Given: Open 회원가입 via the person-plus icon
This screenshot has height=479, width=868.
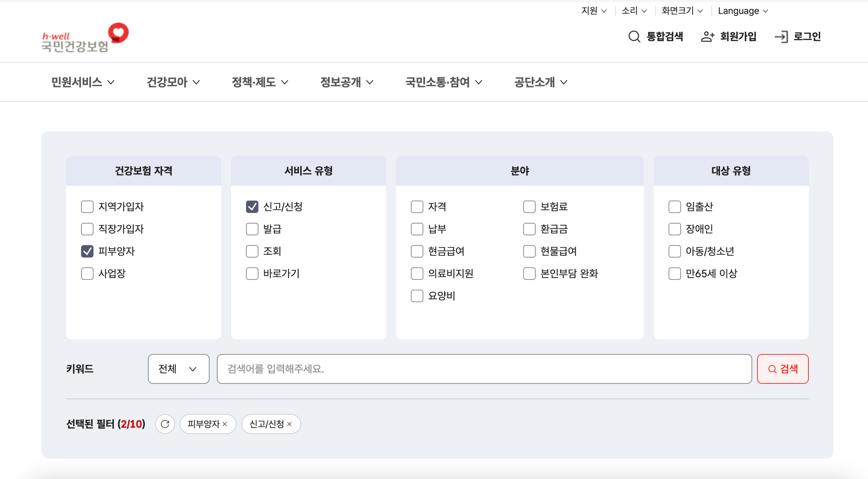Looking at the screenshot, I should [707, 36].
